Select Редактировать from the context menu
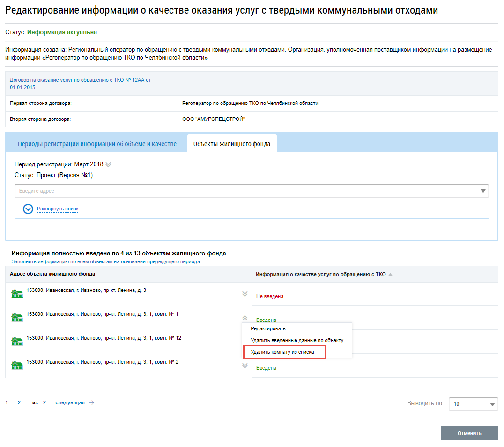 268,328
